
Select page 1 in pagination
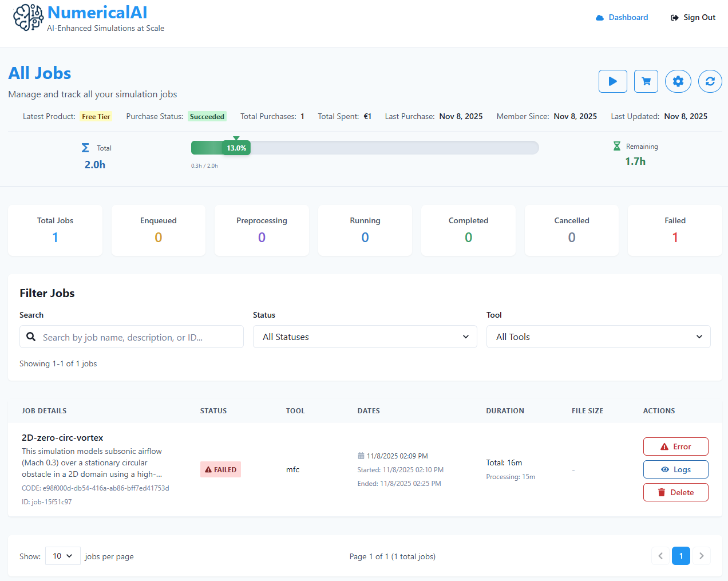pyautogui.click(x=681, y=556)
